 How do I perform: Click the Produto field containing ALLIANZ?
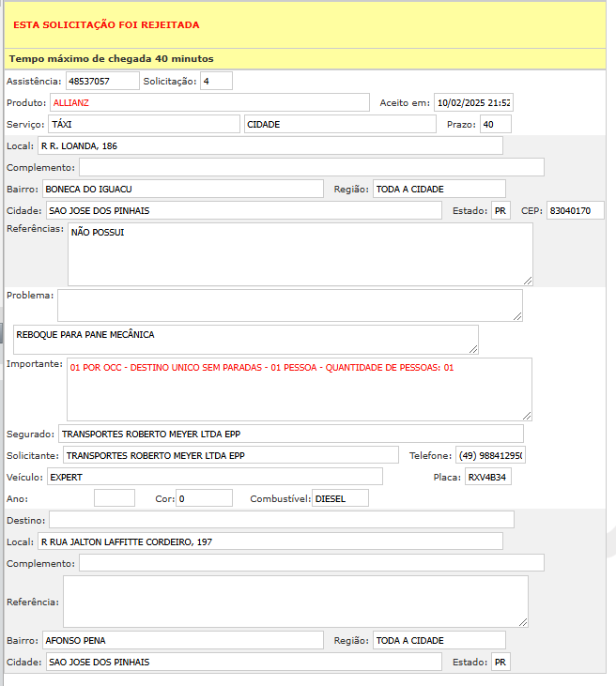click(209, 102)
